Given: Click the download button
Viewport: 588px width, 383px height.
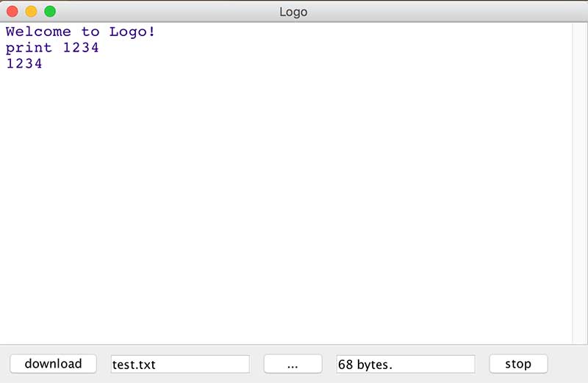Looking at the screenshot, I should coord(53,364).
